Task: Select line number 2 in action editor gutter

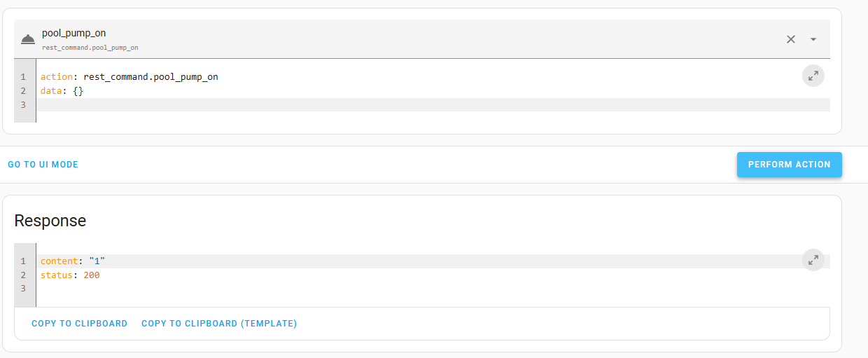Action: [x=23, y=91]
